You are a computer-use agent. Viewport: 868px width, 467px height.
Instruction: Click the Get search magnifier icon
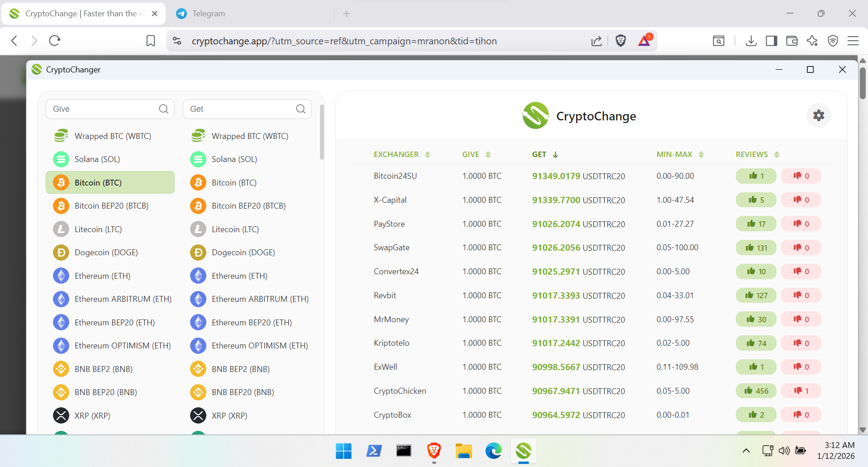(x=300, y=109)
